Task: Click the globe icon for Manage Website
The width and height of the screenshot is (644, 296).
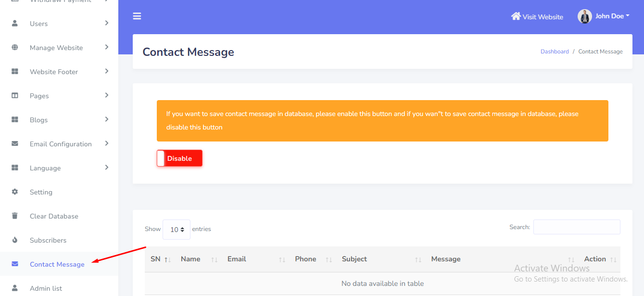Action: (x=15, y=47)
